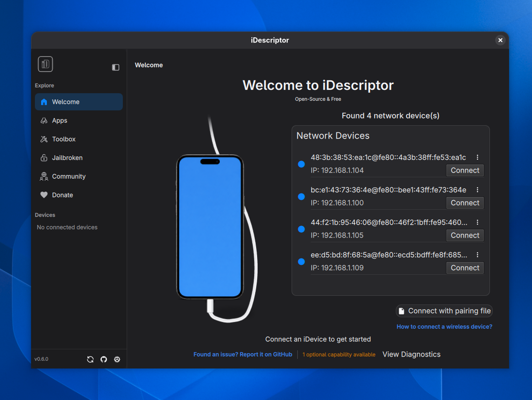The image size is (532, 400).
Task: Connect to device at 192.168.1.109
Action: tap(465, 268)
